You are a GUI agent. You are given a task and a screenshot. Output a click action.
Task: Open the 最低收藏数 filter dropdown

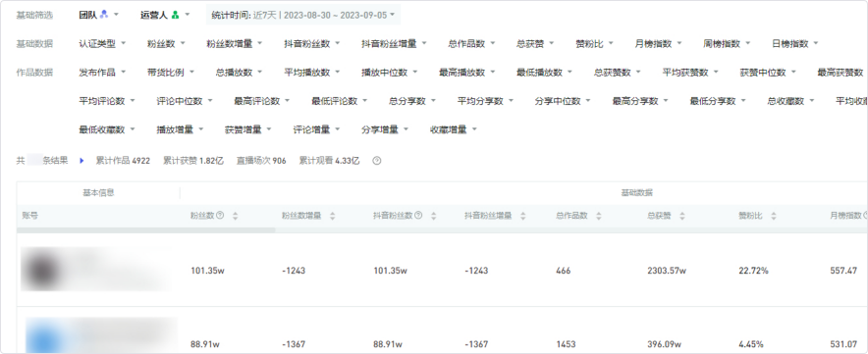pyautogui.click(x=107, y=130)
